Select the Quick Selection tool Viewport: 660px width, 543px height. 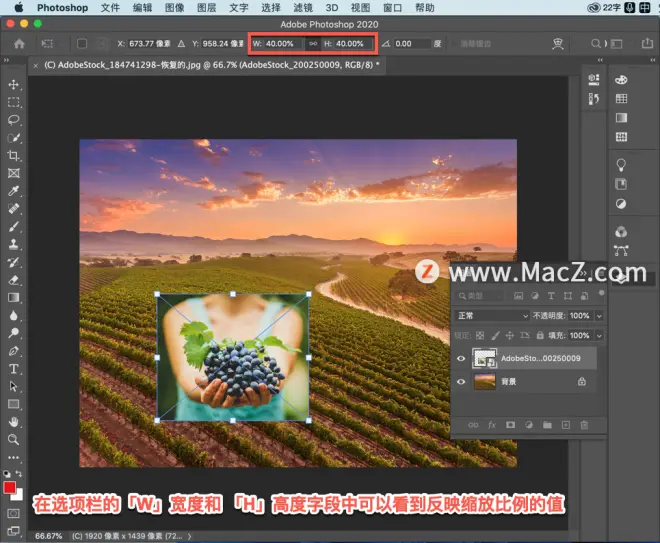pyautogui.click(x=13, y=138)
